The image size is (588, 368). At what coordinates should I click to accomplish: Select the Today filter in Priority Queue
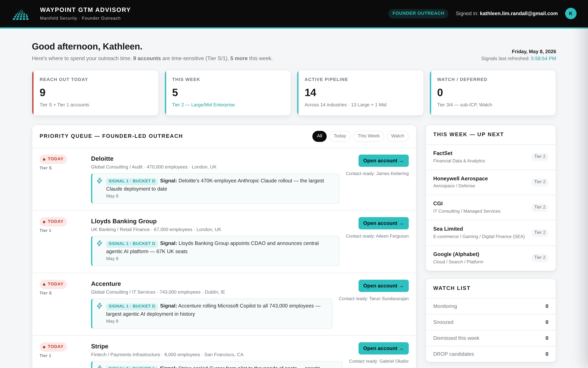coord(340,136)
